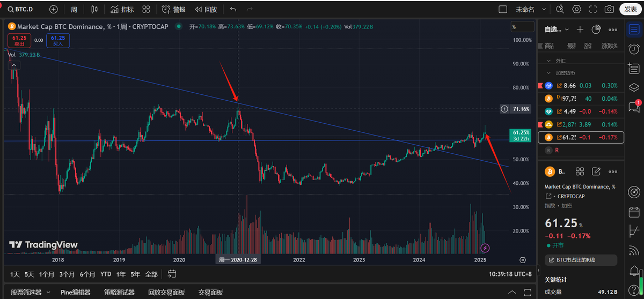Undo last chart action
The height and width of the screenshot is (299, 644).
[x=232, y=9]
